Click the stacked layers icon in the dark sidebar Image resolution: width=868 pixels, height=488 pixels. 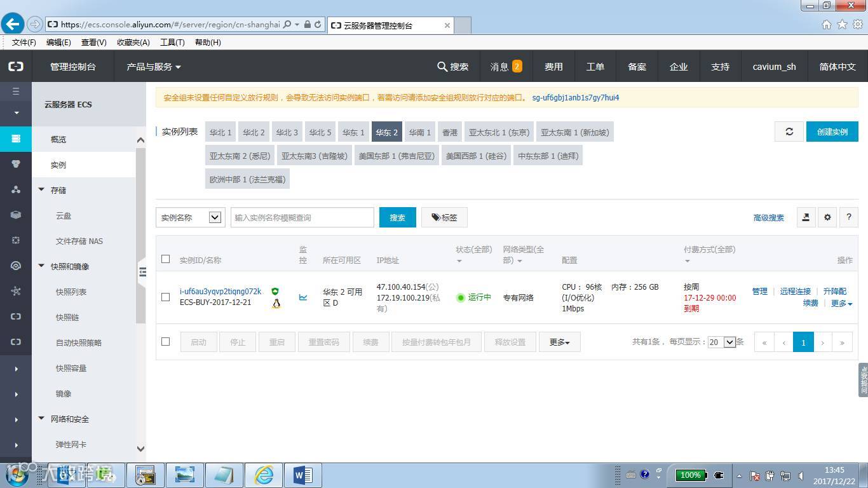16,215
